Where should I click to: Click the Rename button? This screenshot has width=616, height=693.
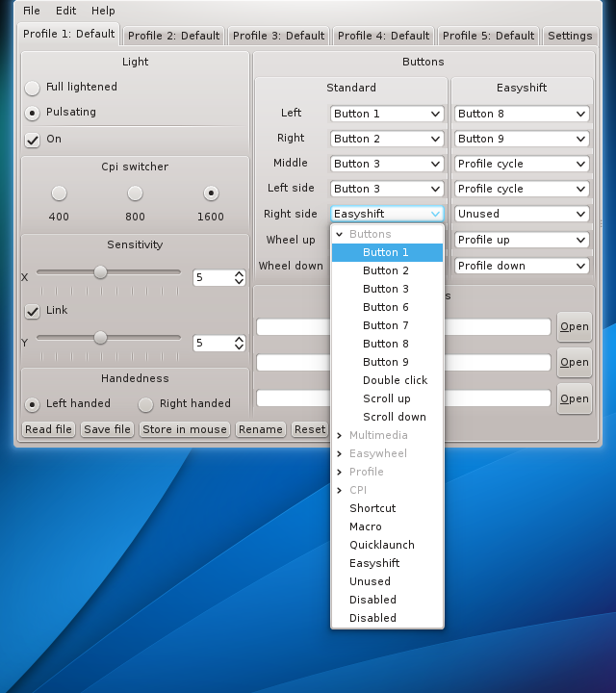coord(261,429)
